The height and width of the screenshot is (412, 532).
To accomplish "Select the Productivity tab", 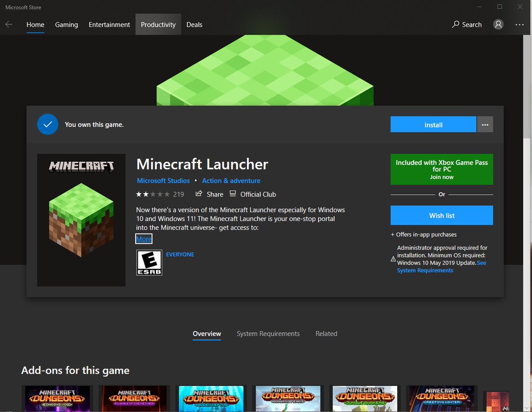I will [158, 25].
